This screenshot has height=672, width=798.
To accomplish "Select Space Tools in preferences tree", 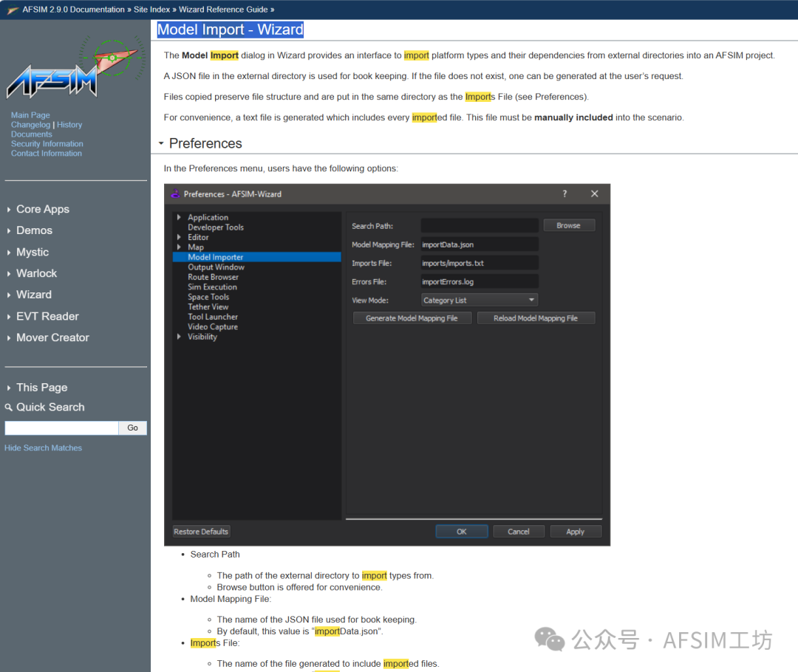I will coord(208,297).
